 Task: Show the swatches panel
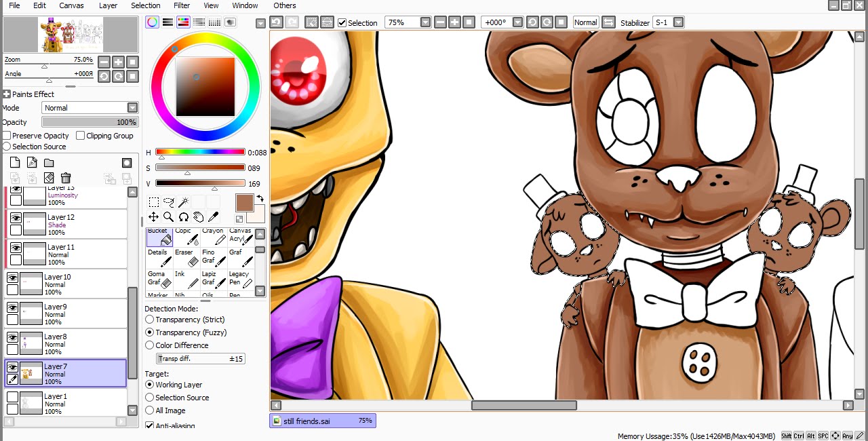[214, 22]
